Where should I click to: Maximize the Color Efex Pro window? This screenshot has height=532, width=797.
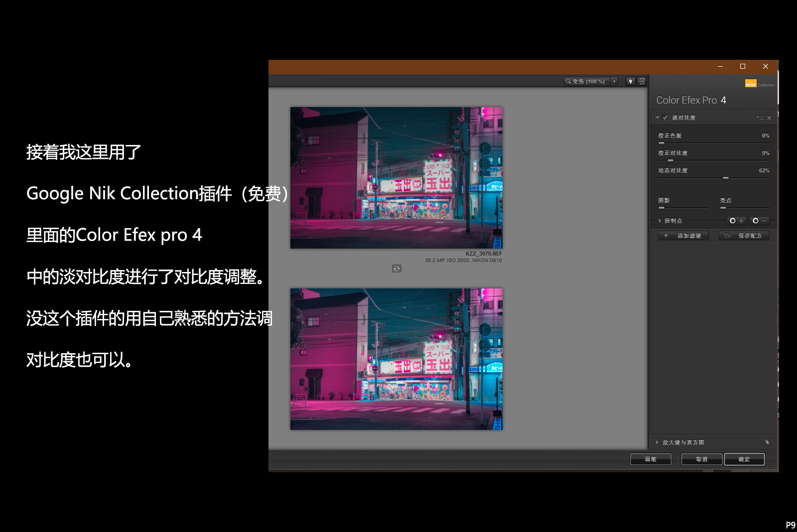(743, 66)
